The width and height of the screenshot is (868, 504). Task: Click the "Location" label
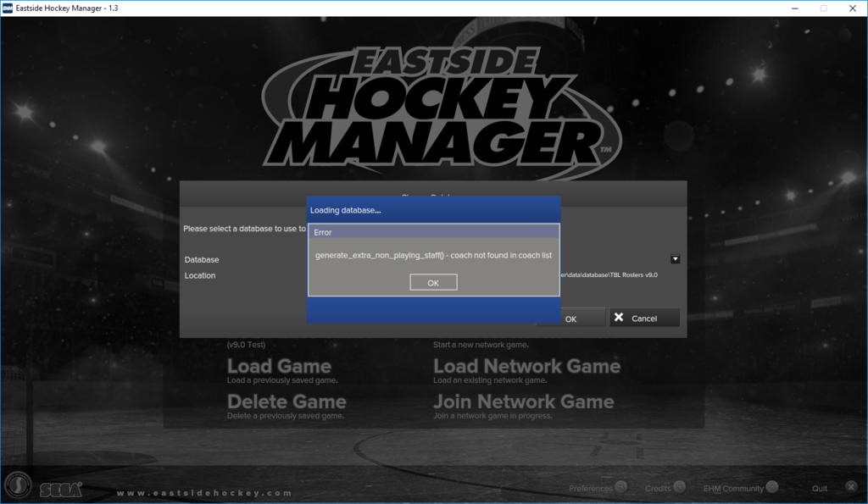coord(200,275)
